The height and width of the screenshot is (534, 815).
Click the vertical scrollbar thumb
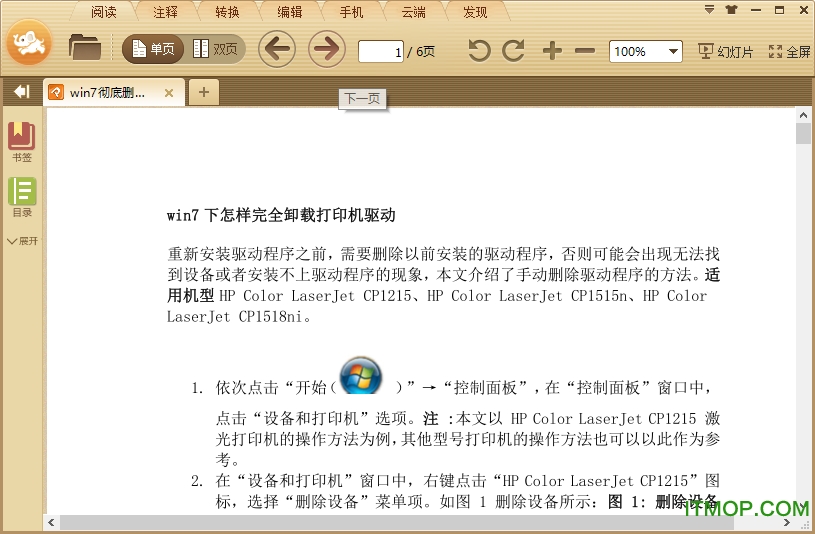(803, 133)
